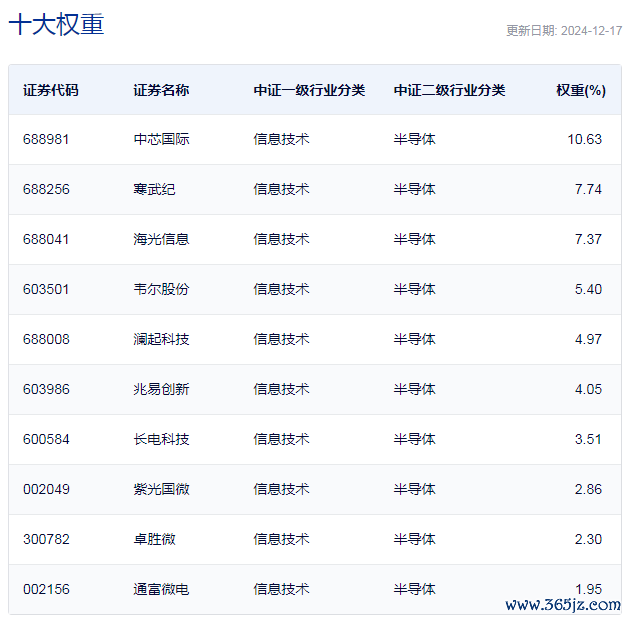
Task: Select security code 002156
Action: click(x=46, y=590)
